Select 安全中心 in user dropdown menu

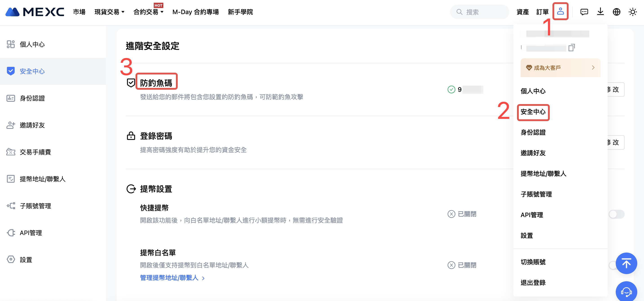[x=533, y=112]
